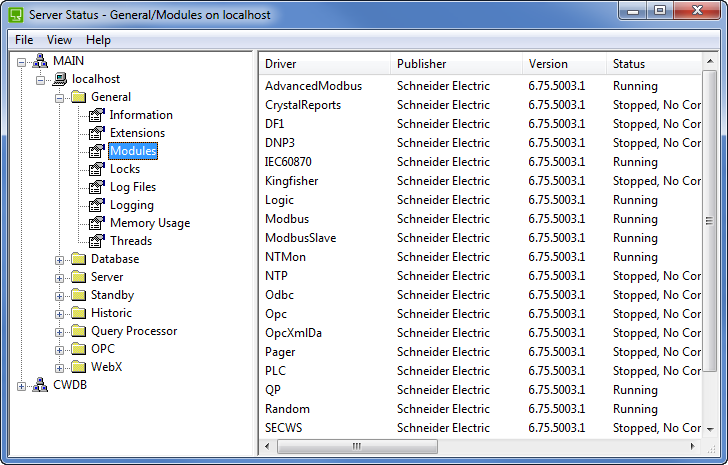Sort by the Version column header
This screenshot has height=465, width=728.
pyautogui.click(x=565, y=64)
